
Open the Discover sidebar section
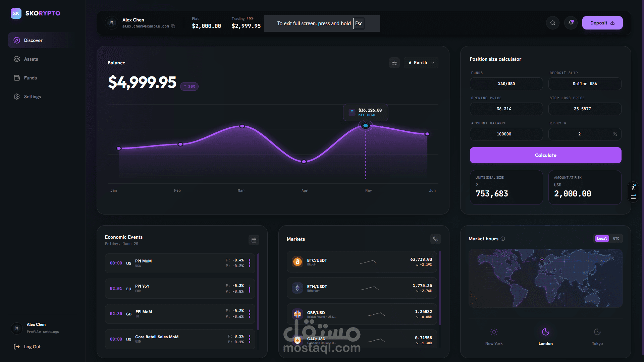[42, 40]
